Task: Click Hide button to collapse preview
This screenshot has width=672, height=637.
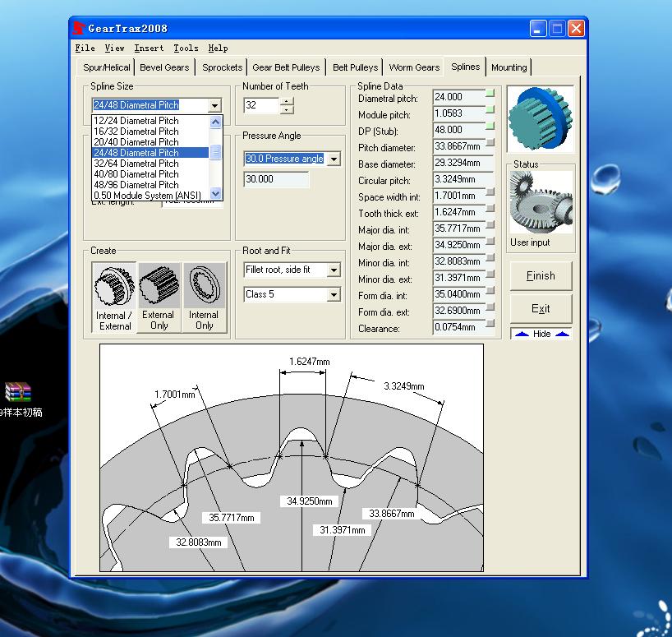Action: point(541,334)
